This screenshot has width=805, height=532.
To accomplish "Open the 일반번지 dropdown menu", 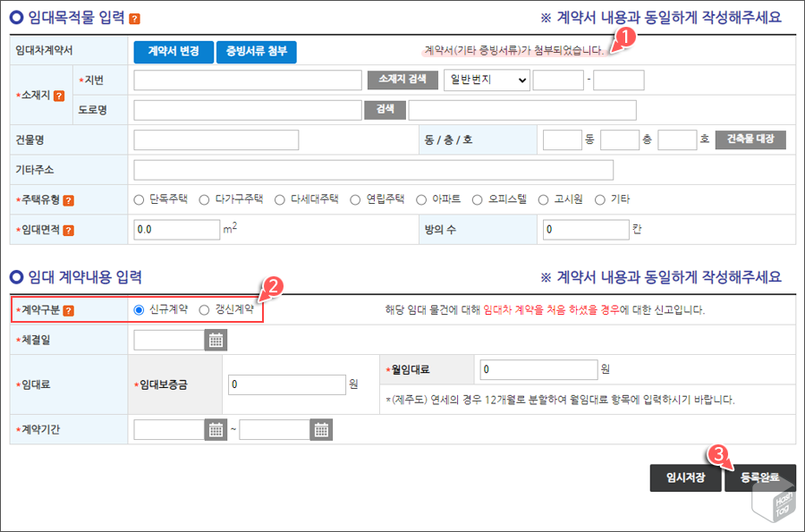I will click(x=487, y=80).
